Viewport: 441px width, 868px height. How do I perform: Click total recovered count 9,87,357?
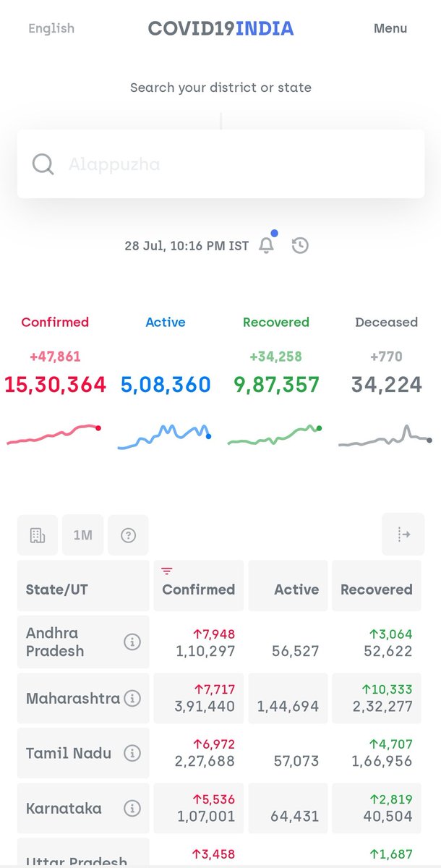[276, 385]
